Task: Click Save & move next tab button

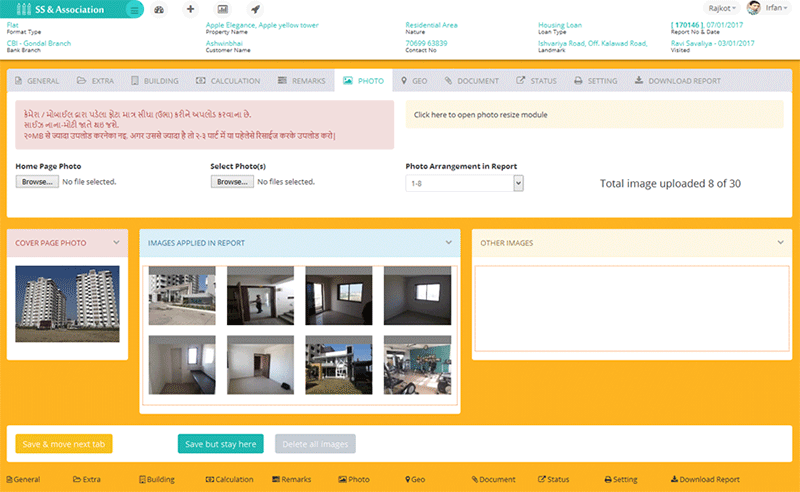Action: pyautogui.click(x=64, y=444)
